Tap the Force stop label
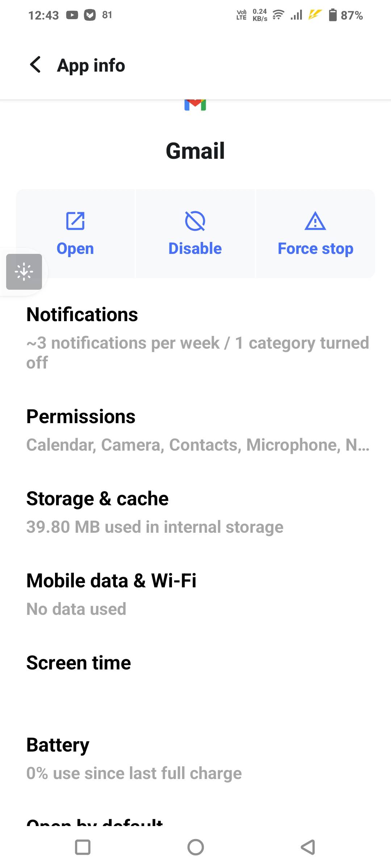The width and height of the screenshot is (391, 868). pos(315,249)
